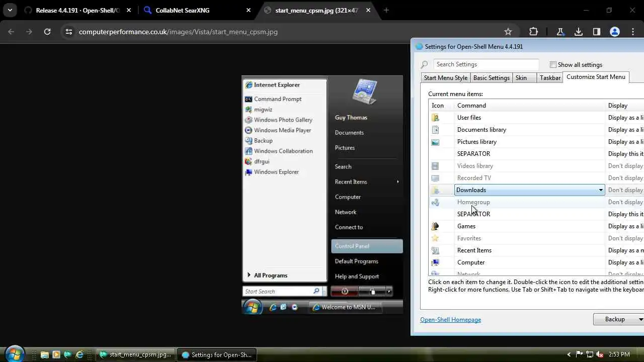Click the Command column header
Screen dimensions: 644x362
[x=530, y=106]
